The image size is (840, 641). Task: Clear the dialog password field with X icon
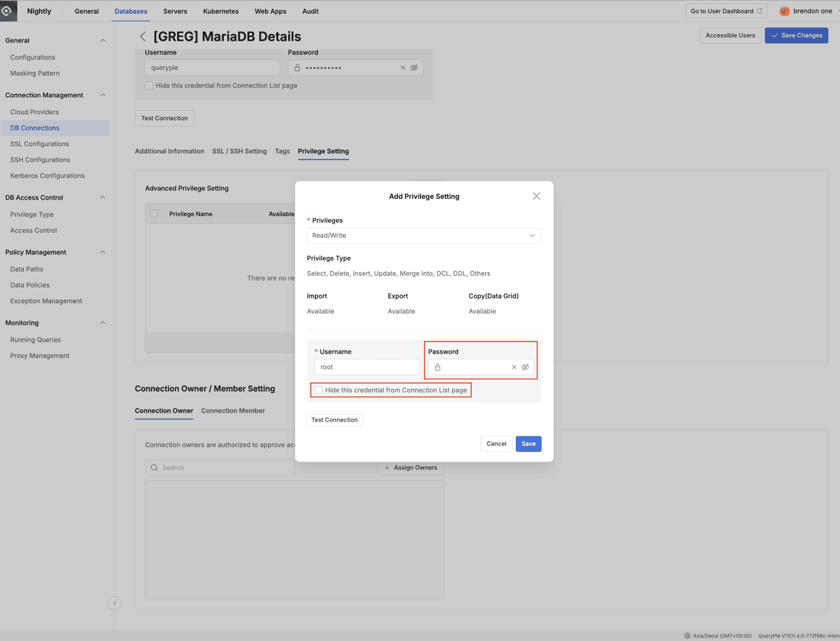[x=514, y=367]
